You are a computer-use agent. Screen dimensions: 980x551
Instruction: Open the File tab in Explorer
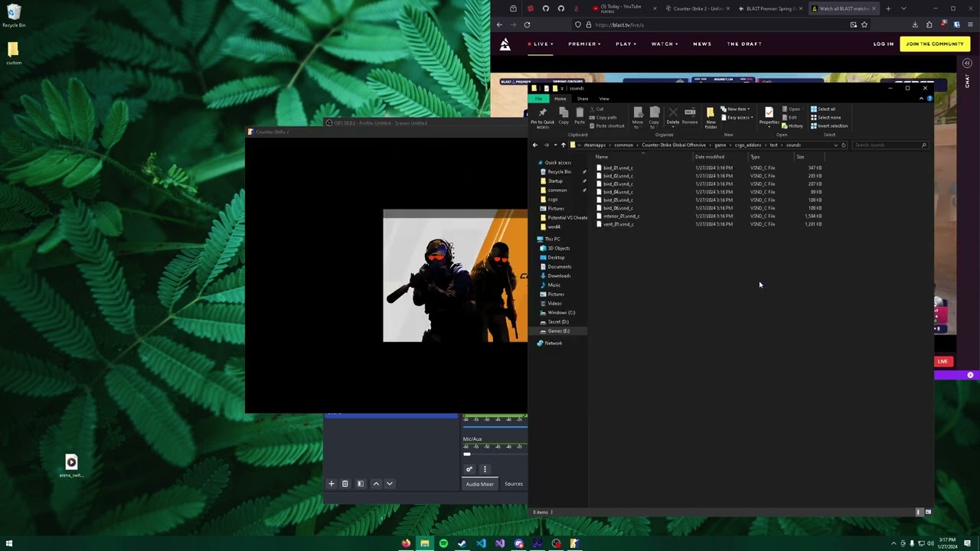coord(539,99)
